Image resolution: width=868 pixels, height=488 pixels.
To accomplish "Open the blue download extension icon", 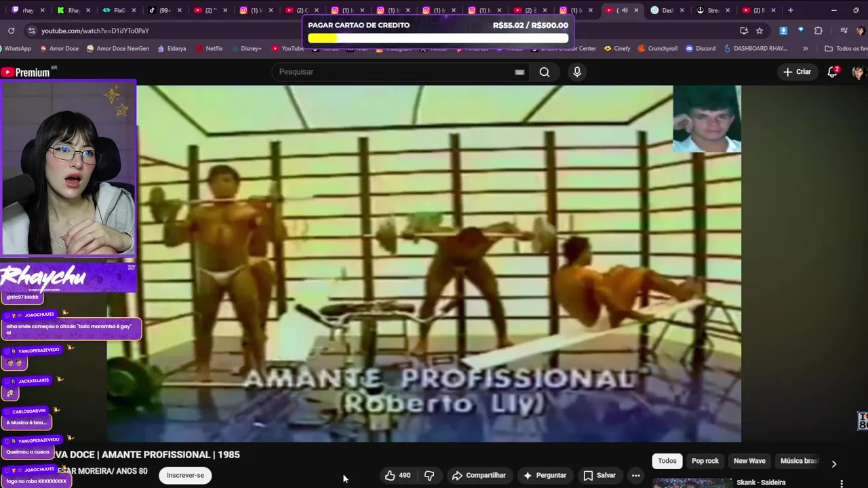I will click(783, 30).
